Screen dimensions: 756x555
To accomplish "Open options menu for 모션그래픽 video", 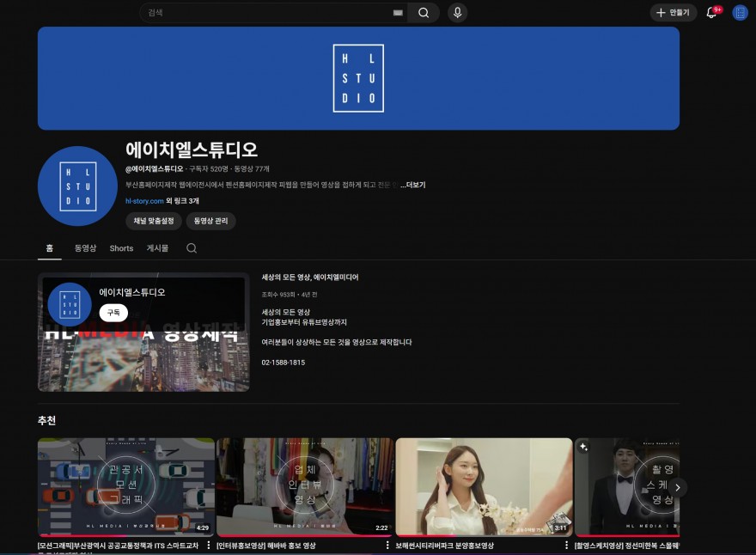I will [x=209, y=545].
